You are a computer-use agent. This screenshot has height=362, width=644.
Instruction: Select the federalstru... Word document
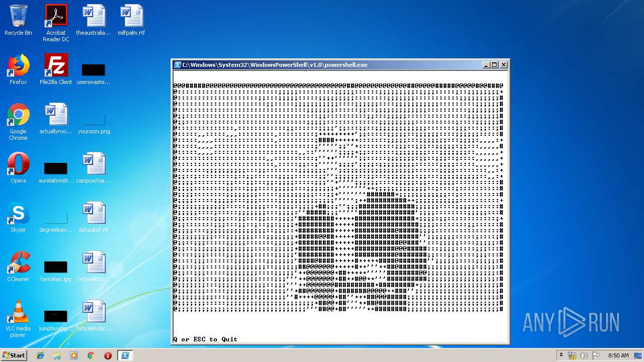94,266
